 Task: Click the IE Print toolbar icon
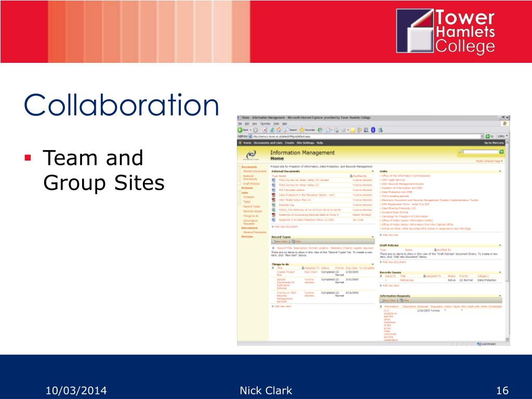pos(336,130)
